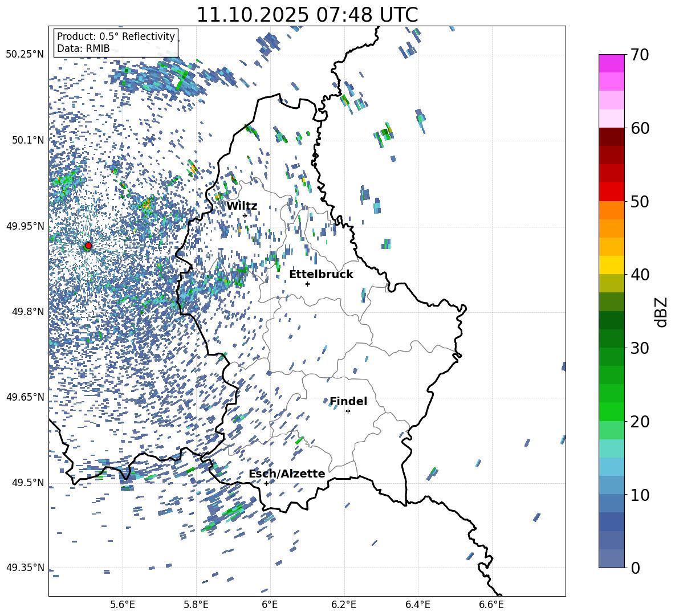Click the Product: 0.5° Reflectivity text

116,36
